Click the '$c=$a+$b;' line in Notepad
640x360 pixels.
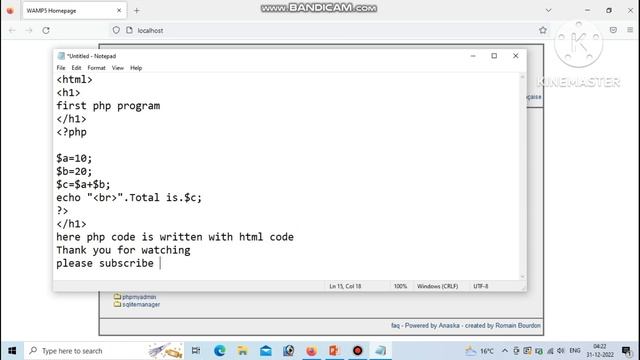[x=83, y=184]
